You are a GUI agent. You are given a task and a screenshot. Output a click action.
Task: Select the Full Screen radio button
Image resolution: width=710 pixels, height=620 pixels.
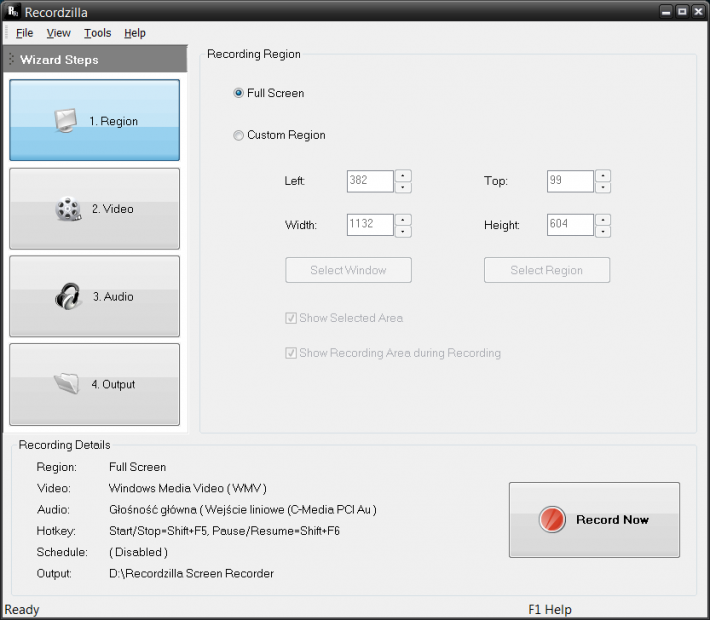238,93
